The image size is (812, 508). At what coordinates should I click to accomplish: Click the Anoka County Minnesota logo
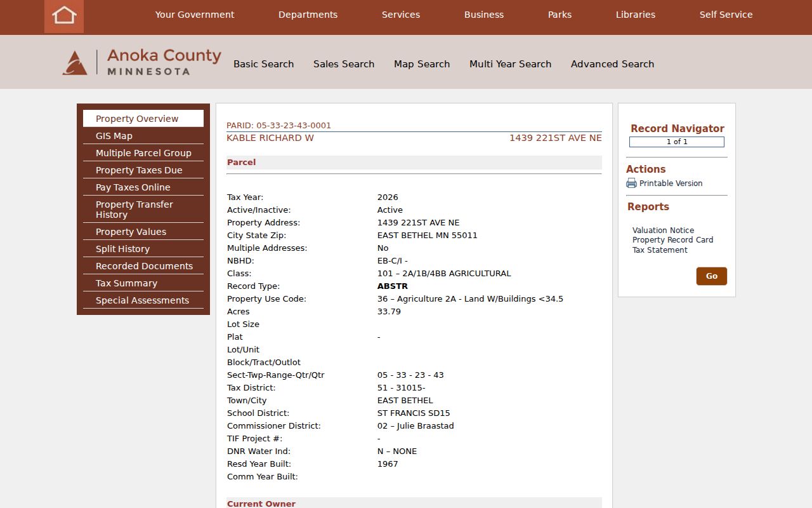pyautogui.click(x=141, y=62)
